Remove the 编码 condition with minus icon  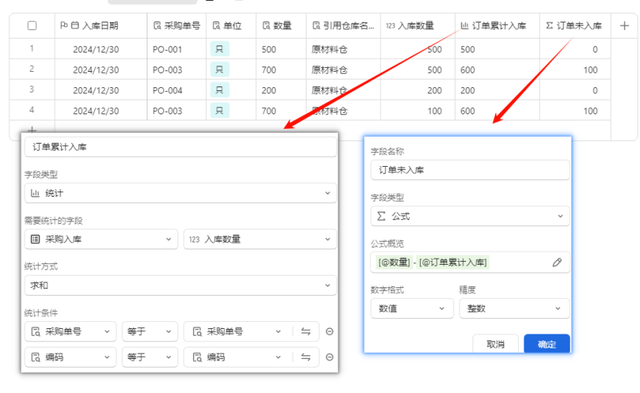tap(329, 357)
